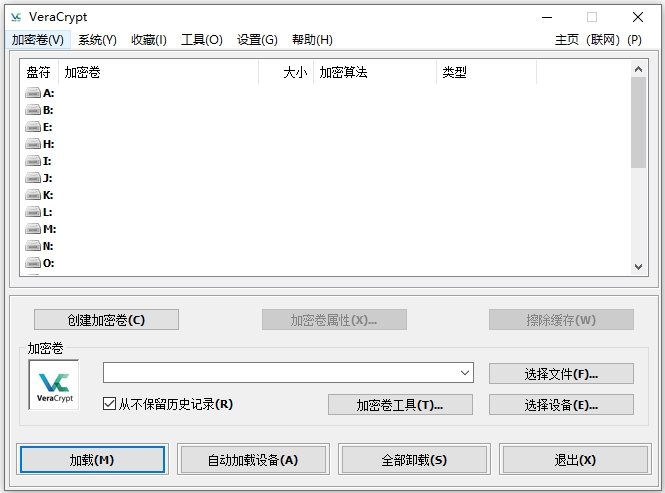Click the VeraCrypt logo in the volume panel
Viewport: 665px width, 493px height.
coord(54,385)
